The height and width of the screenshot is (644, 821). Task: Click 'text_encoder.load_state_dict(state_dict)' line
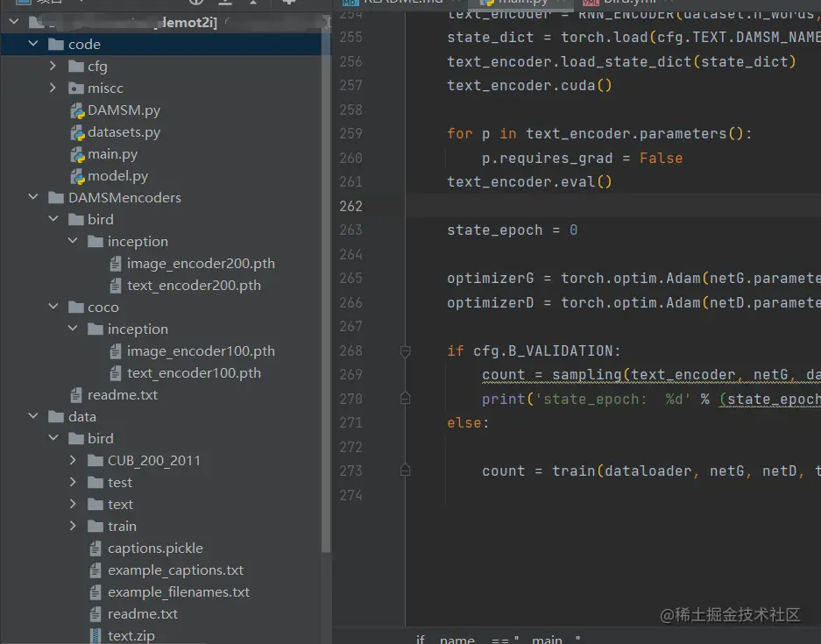click(x=621, y=62)
